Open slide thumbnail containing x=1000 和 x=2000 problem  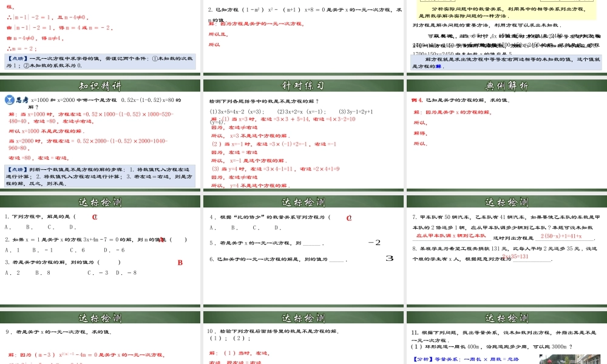[x=100, y=134]
